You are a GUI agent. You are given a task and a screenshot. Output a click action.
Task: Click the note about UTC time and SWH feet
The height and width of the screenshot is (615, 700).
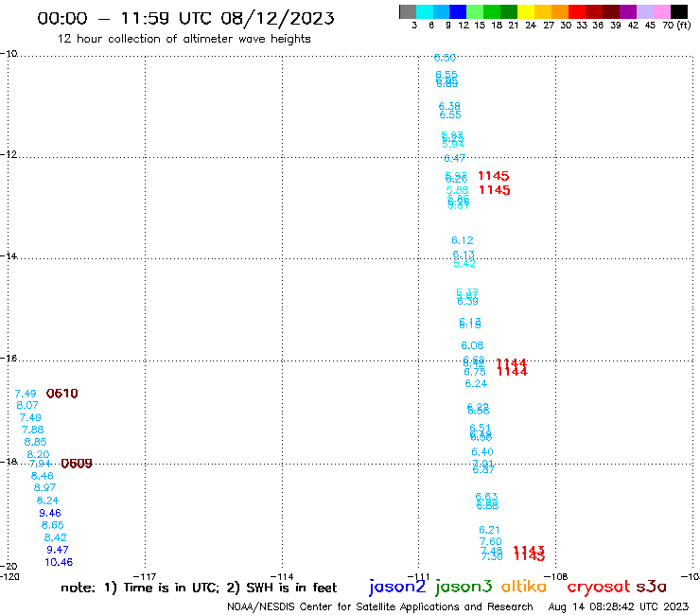tap(199, 588)
